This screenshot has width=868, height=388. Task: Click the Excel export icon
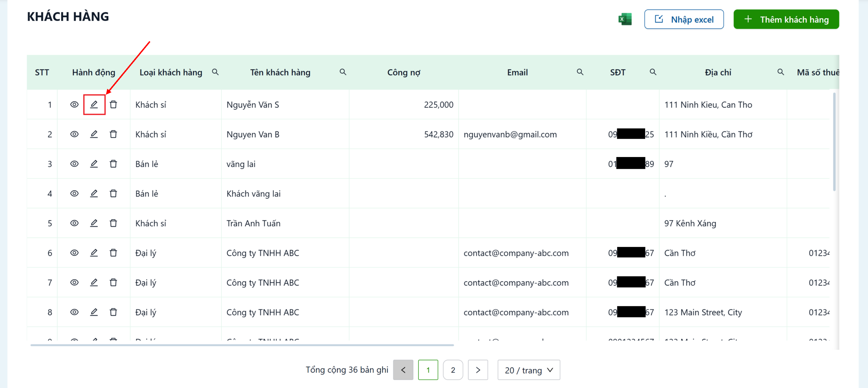[x=625, y=19]
